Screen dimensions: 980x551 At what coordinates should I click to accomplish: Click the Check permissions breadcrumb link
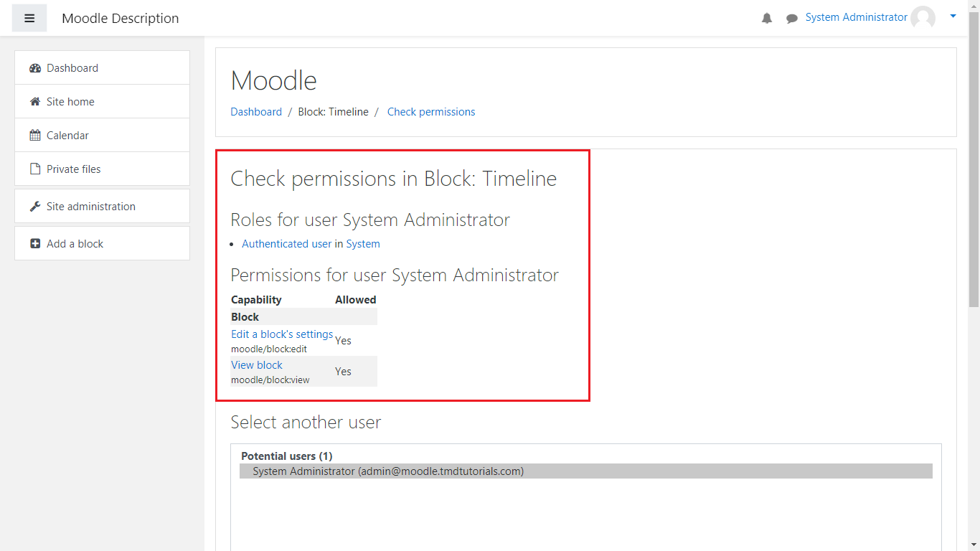pos(431,112)
